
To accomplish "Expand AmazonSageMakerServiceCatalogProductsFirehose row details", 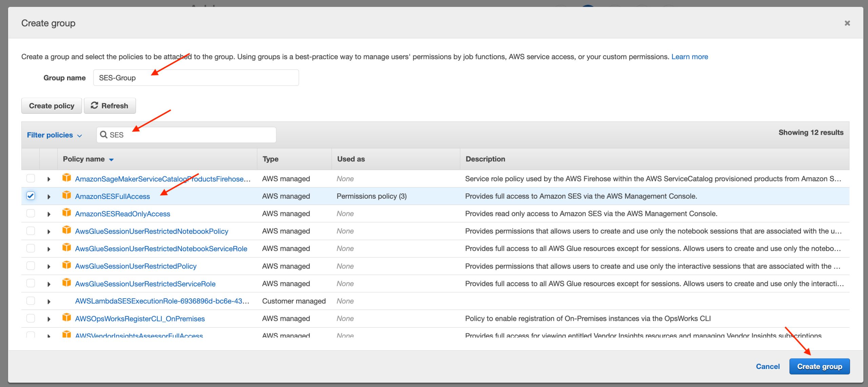I will point(49,179).
